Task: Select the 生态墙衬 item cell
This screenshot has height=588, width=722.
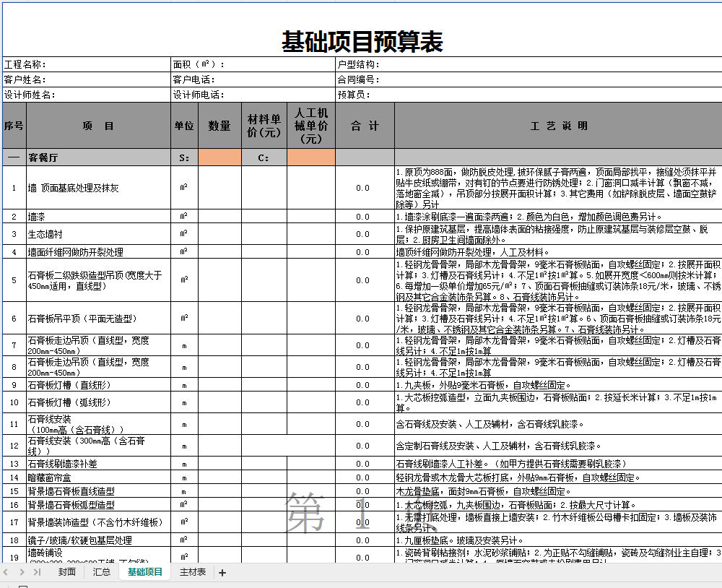Action: [x=98, y=234]
